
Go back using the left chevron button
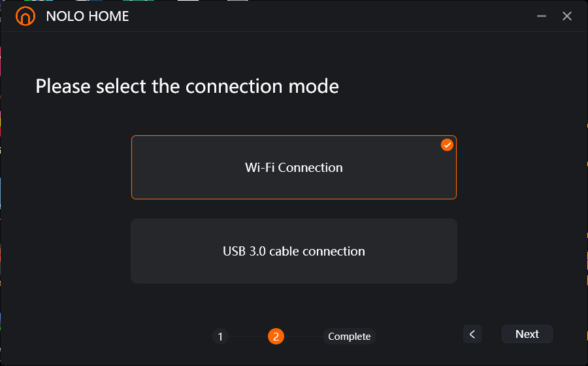pos(472,334)
